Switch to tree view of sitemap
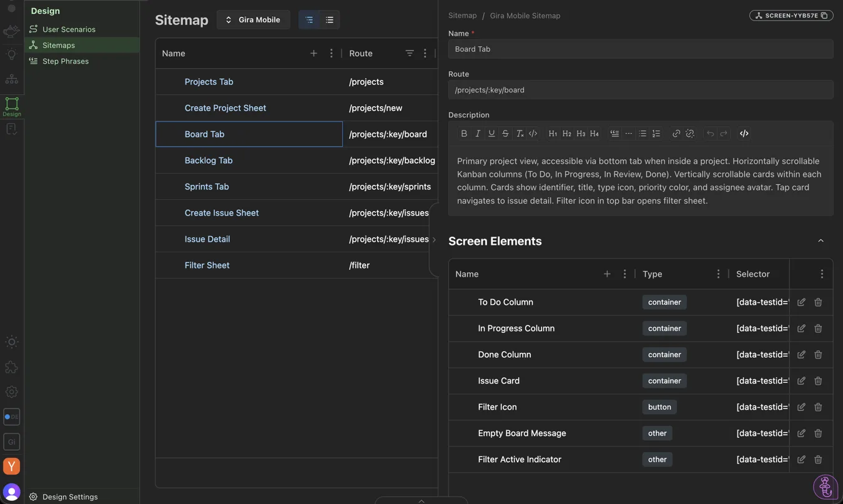The image size is (843, 504). point(309,20)
